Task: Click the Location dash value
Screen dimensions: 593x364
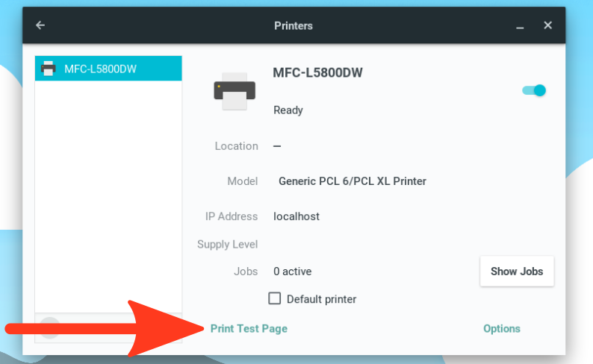Action: click(277, 146)
